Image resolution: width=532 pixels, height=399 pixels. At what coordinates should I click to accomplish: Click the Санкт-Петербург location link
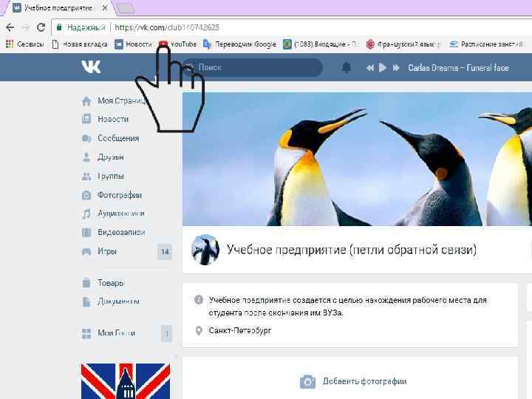coord(240,330)
